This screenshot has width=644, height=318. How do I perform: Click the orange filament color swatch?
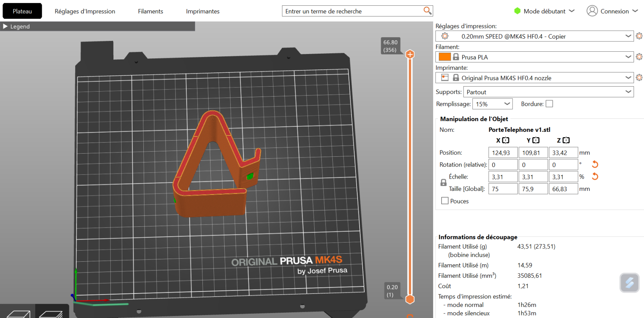click(x=445, y=57)
